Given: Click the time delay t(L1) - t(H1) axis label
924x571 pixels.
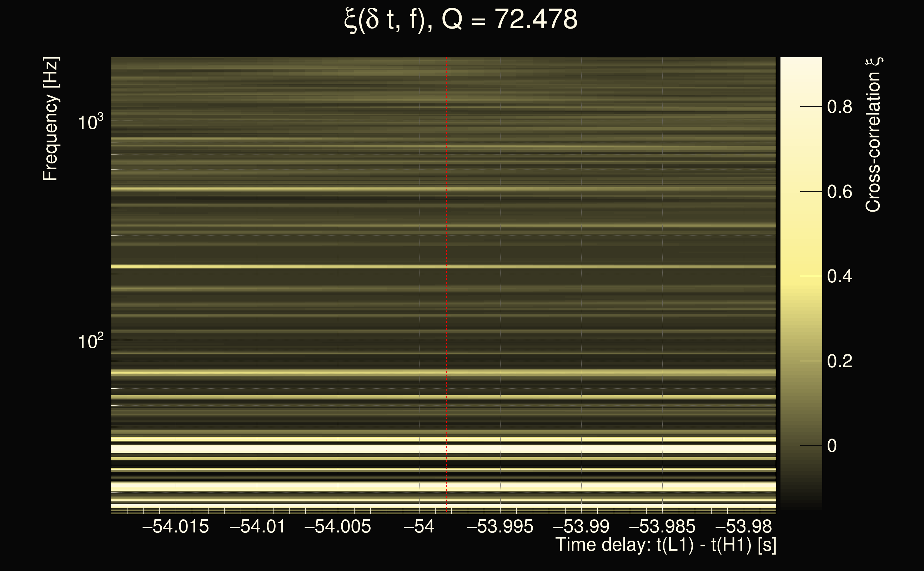Looking at the screenshot, I should tap(666, 545).
